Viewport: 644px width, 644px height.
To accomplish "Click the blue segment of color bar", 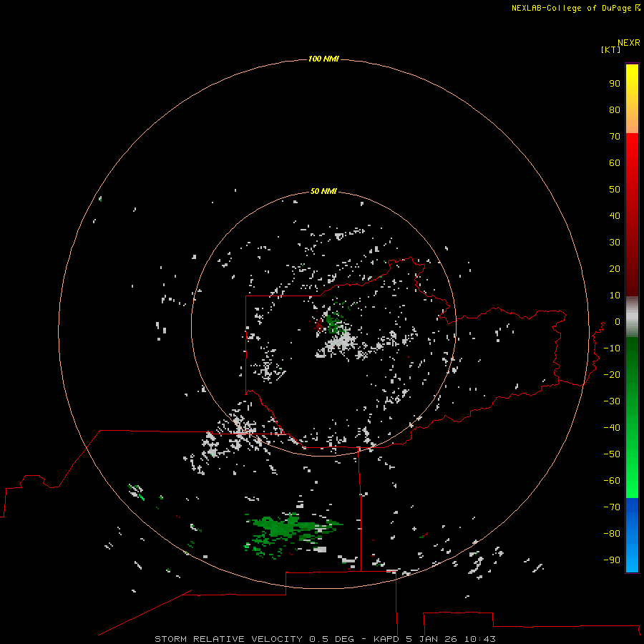I will (x=632, y=535).
